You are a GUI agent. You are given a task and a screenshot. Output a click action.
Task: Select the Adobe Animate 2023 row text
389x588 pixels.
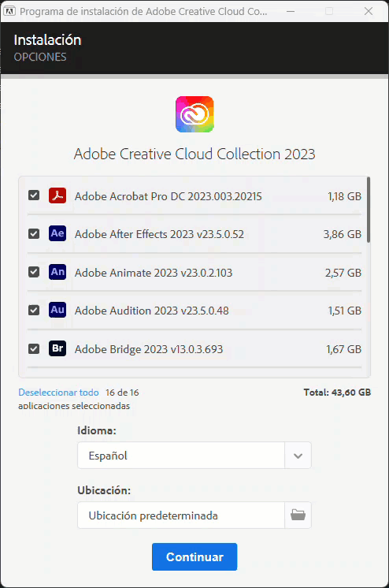(154, 273)
